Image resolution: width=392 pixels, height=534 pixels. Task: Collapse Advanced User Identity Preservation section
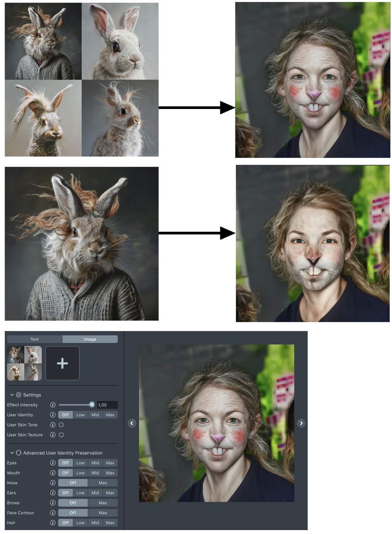[x=12, y=453]
